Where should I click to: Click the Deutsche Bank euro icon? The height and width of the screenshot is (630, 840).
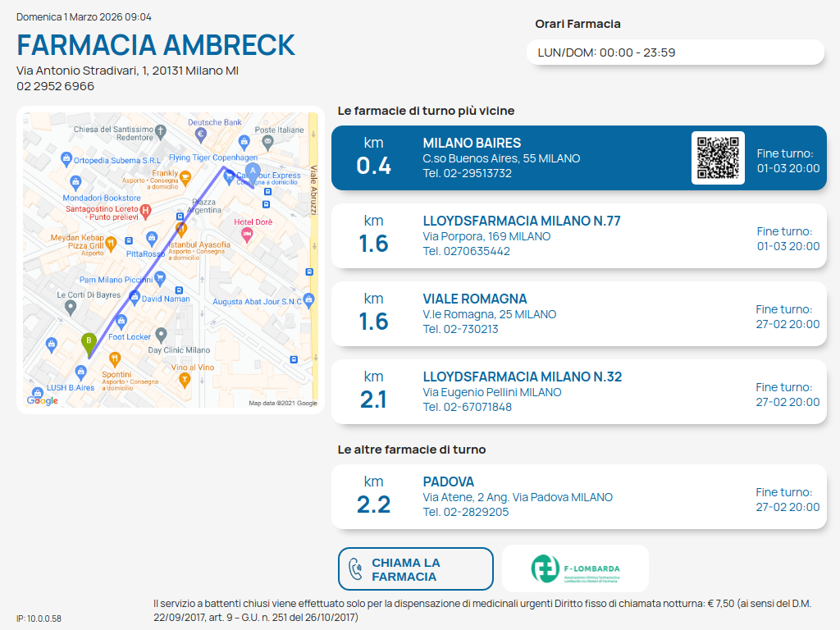(200, 134)
